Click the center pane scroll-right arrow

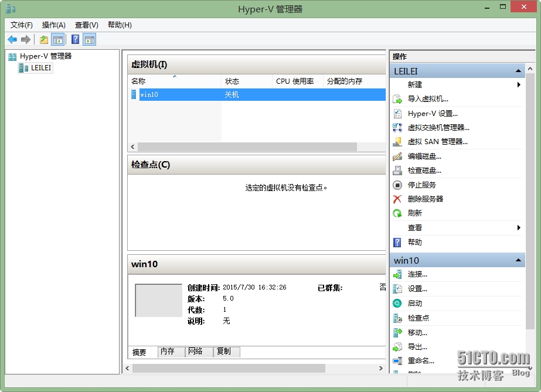(380, 368)
